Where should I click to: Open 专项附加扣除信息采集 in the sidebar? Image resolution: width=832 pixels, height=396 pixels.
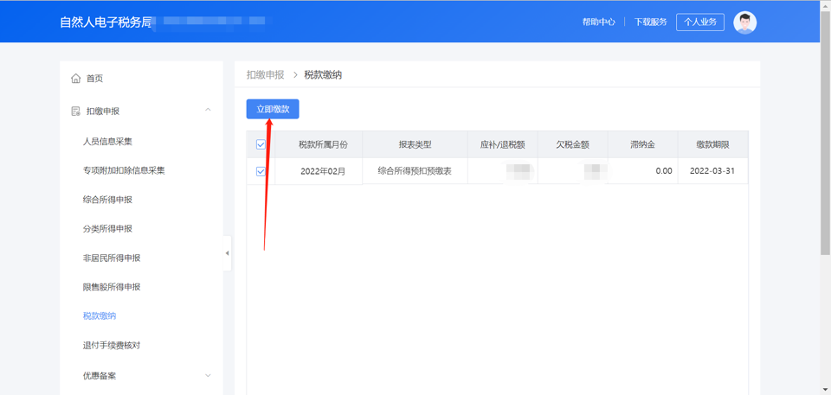coord(124,171)
